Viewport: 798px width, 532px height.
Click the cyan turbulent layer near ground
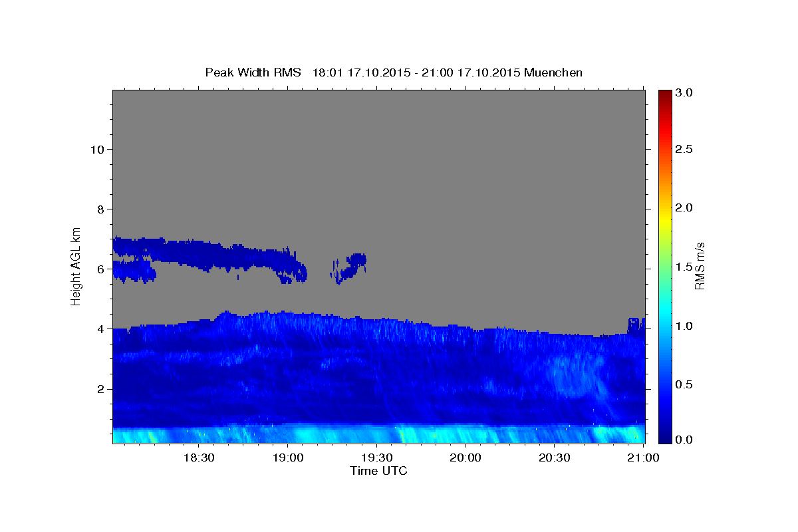pos(378,434)
